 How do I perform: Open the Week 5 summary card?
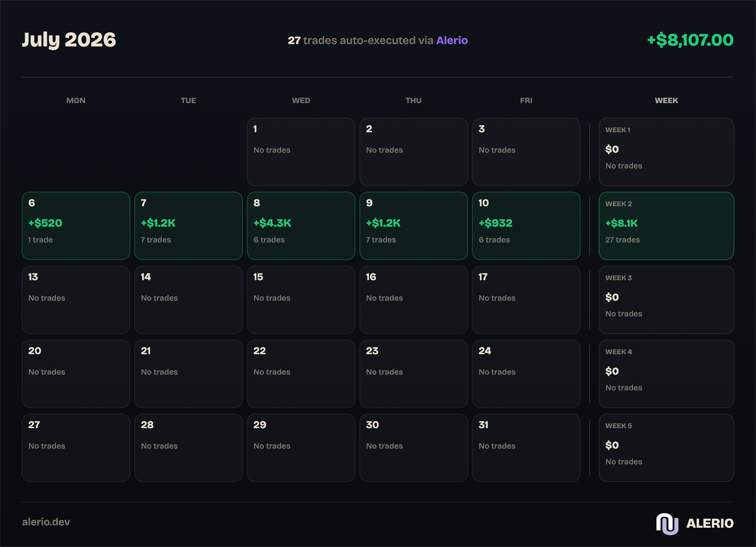tap(666, 448)
